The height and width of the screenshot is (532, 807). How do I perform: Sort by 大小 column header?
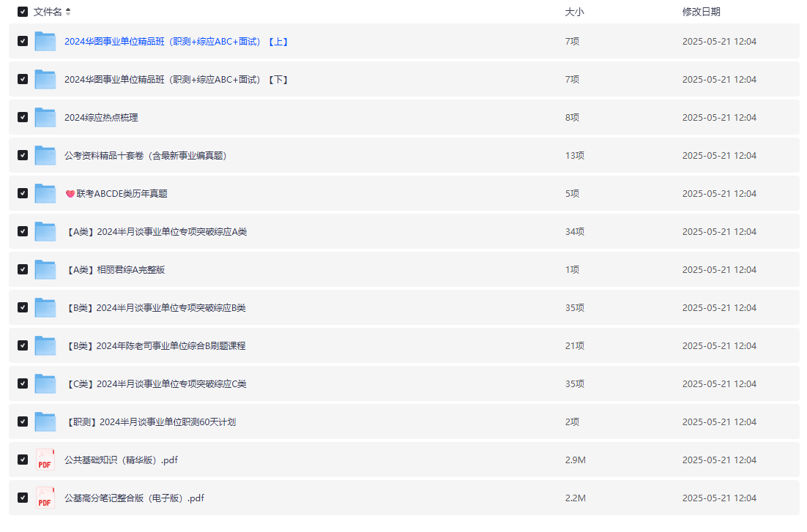click(574, 12)
